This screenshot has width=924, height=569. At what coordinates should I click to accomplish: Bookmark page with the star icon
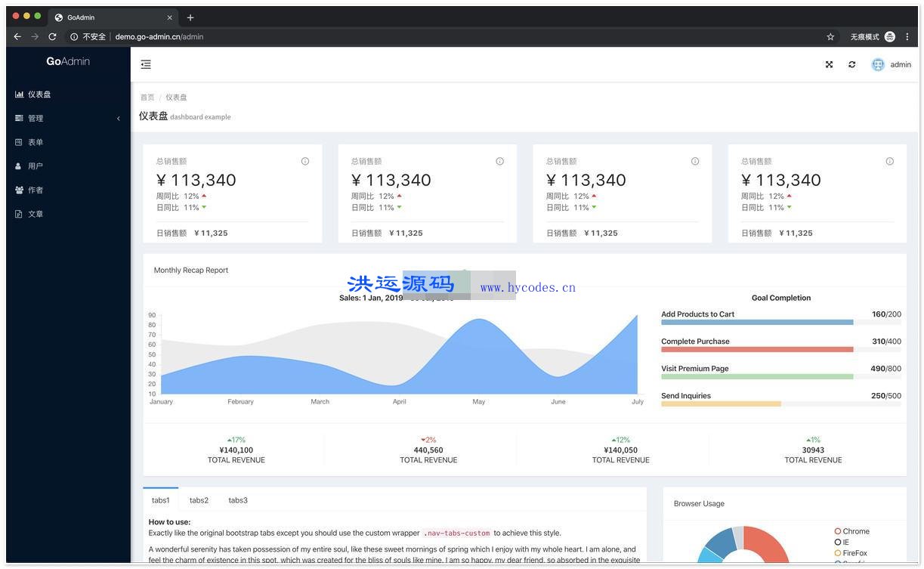coord(830,36)
